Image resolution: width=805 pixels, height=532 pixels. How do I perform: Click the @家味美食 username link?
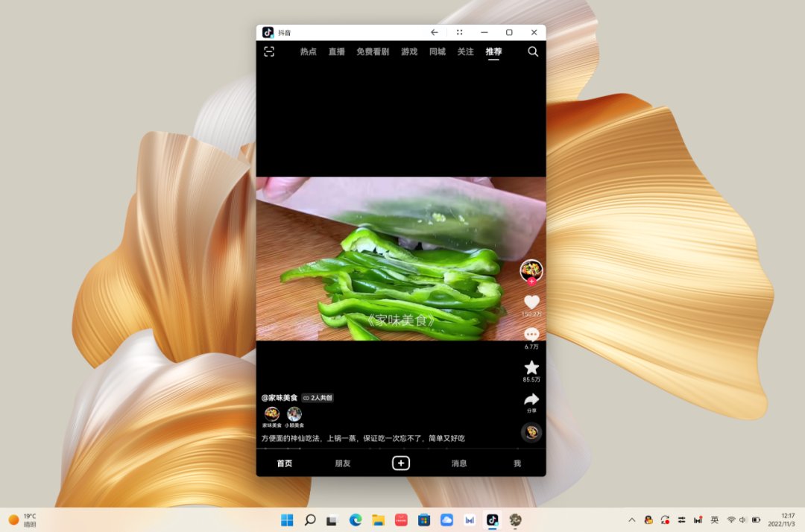coord(280,398)
